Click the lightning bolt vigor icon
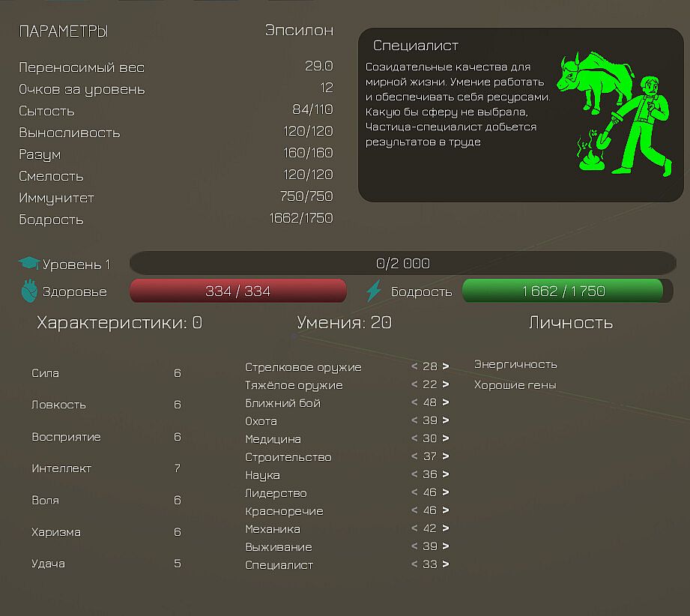The width and height of the screenshot is (690, 616). click(374, 291)
